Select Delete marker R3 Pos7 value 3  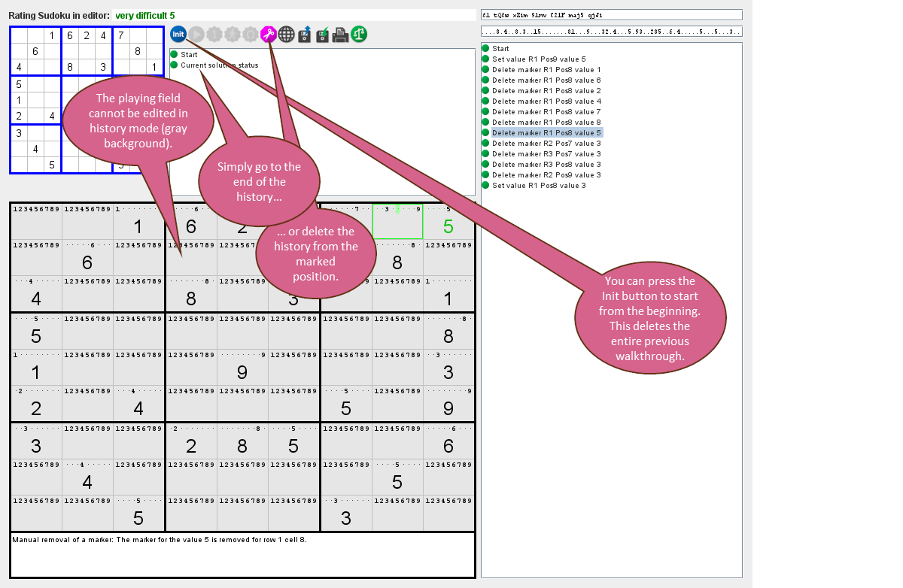coord(546,154)
